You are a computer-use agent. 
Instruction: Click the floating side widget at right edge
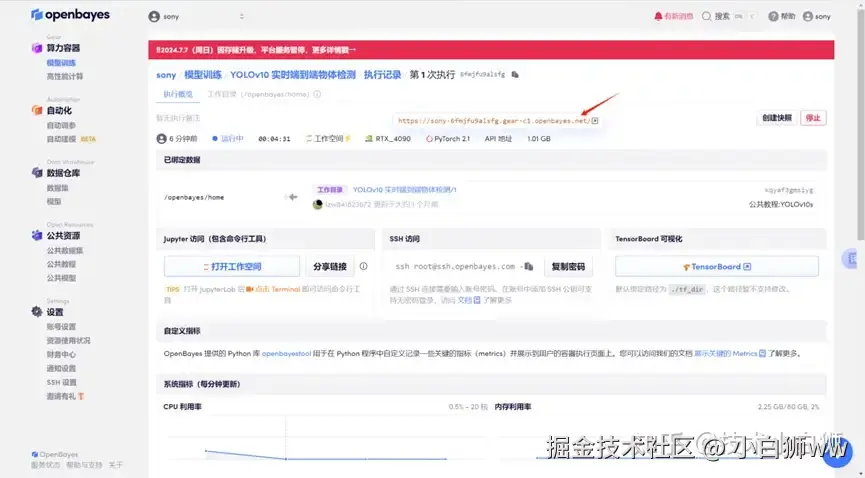852,258
